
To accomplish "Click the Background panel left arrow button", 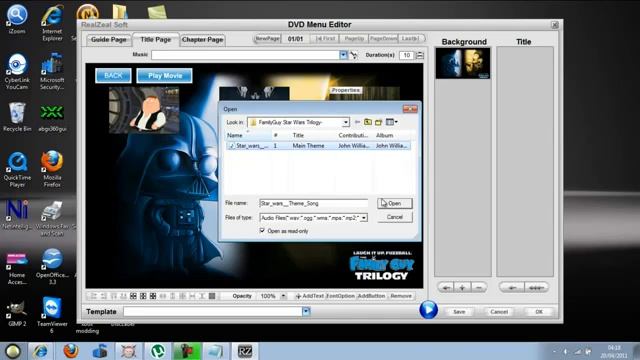I will (446, 287).
